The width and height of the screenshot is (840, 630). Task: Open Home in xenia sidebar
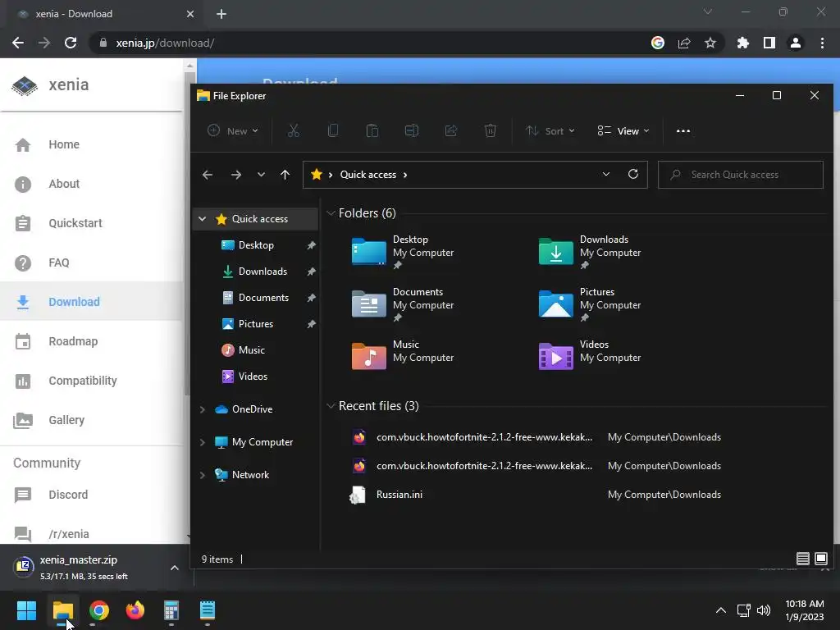click(x=92, y=144)
